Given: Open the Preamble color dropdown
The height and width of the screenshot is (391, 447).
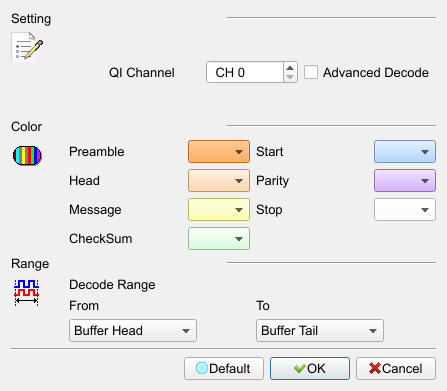Looking at the screenshot, I should coord(219,152).
